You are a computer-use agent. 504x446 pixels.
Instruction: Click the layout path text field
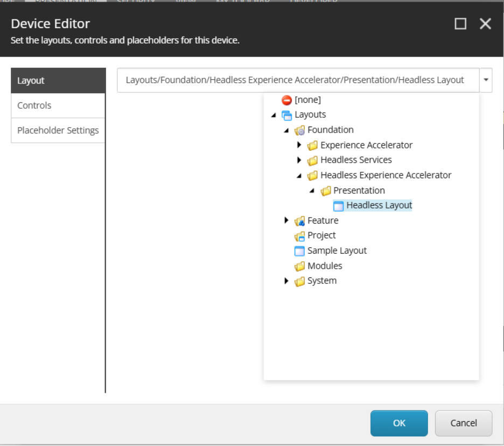point(297,80)
